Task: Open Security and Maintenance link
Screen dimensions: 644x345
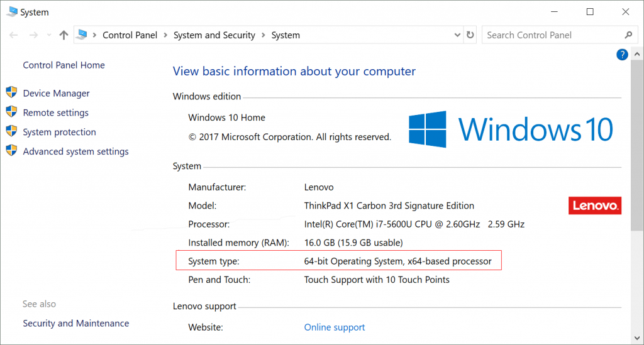Action: 76,324
